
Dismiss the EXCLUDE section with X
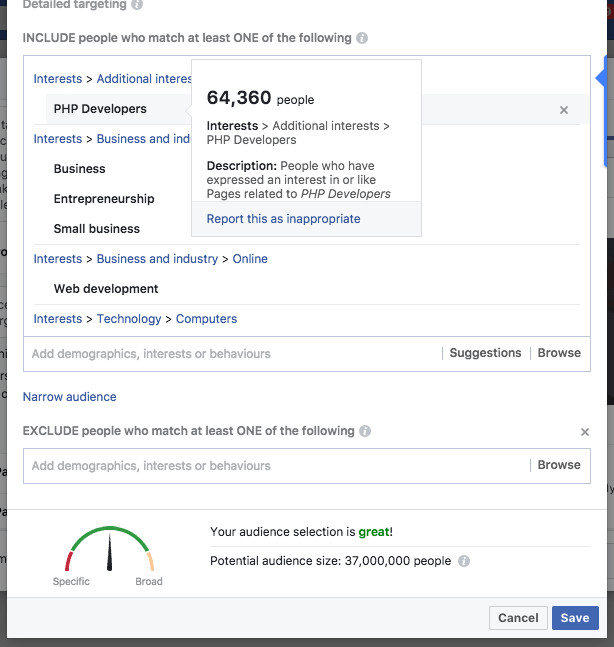[x=585, y=432]
